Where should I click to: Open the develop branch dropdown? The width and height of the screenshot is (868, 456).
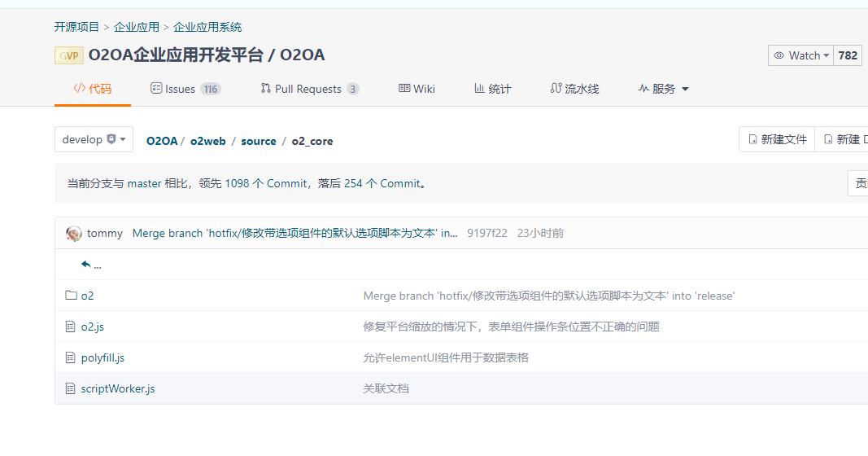tap(94, 139)
